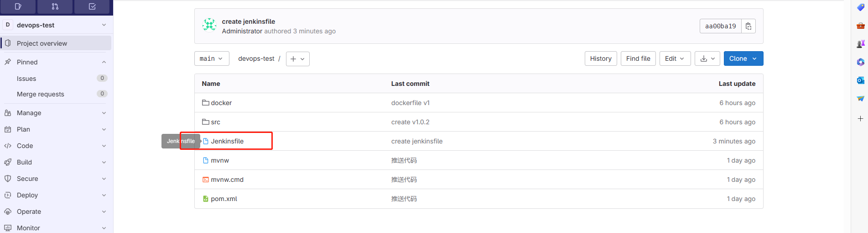Image resolution: width=868 pixels, height=233 pixels.
Task: Copy commit SHA aa00ba19 to clipboard
Action: pyautogui.click(x=748, y=26)
